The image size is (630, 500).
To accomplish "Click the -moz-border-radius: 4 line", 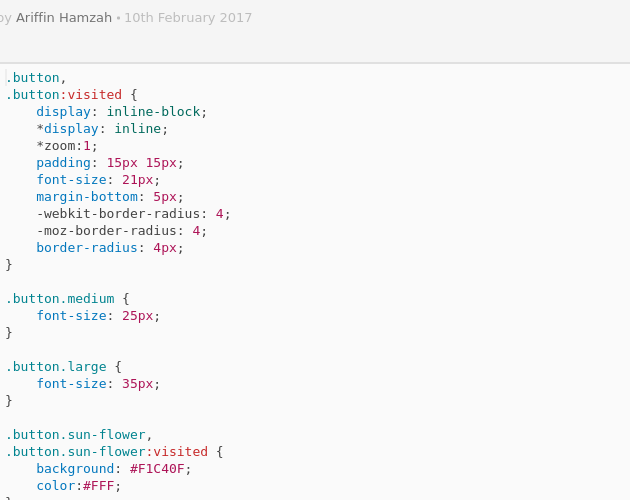I will [122, 231].
